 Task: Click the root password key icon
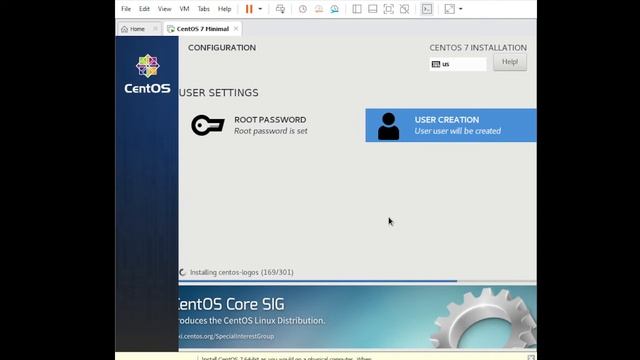(x=208, y=125)
